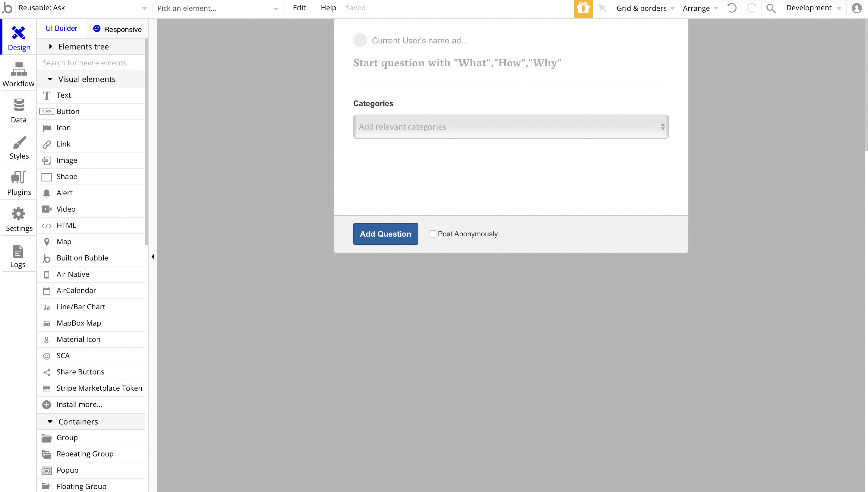Toggle the Post Anonymously checkbox

click(432, 234)
